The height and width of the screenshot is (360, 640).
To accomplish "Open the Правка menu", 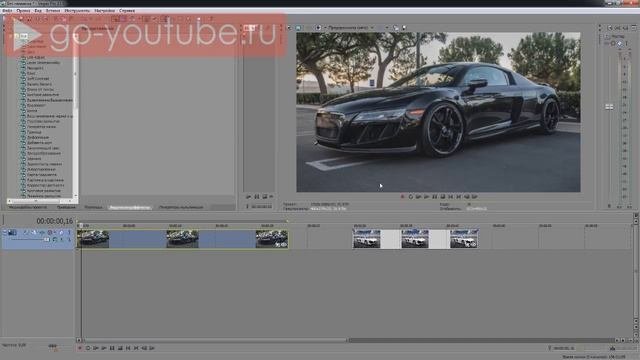I will [x=23, y=11].
